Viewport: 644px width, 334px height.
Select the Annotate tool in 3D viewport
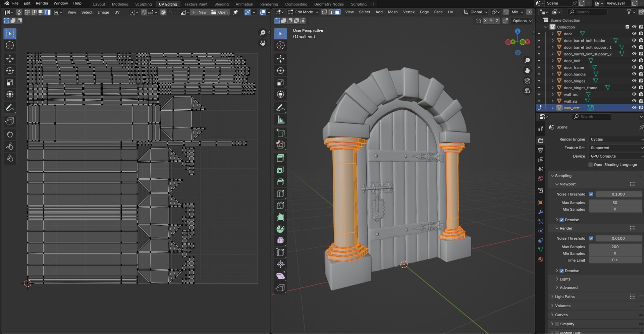(281, 108)
